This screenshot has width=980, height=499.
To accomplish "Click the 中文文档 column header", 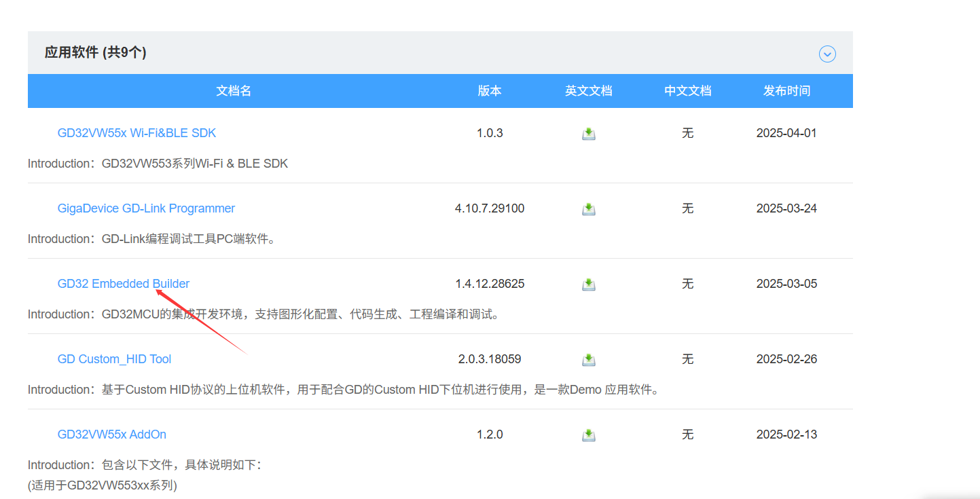I will [687, 91].
